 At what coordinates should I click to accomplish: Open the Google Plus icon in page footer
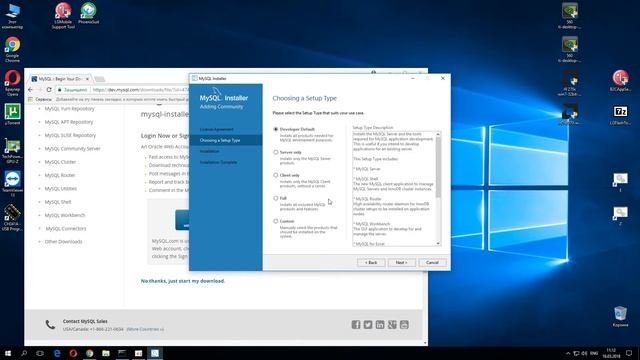pyautogui.click(x=392, y=324)
